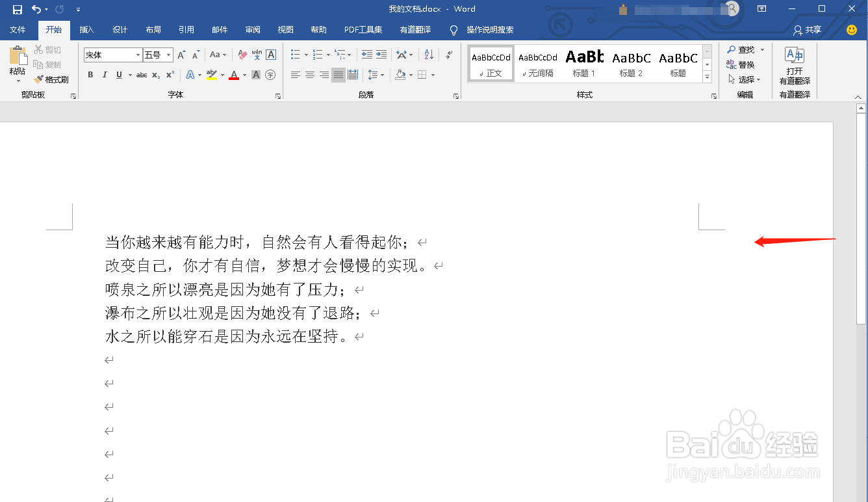Viewport: 868px width, 502px height.
Task: Click the Sort A-Z icon
Action: pos(428,55)
